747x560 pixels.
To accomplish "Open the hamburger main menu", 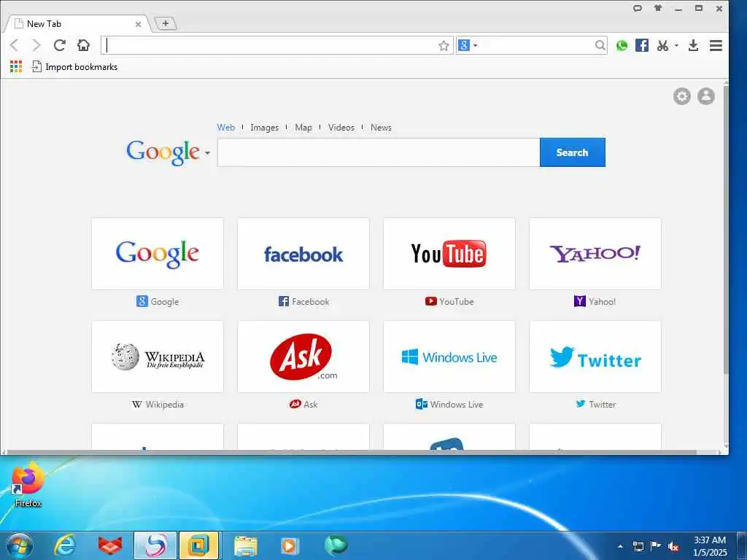I will click(x=716, y=45).
